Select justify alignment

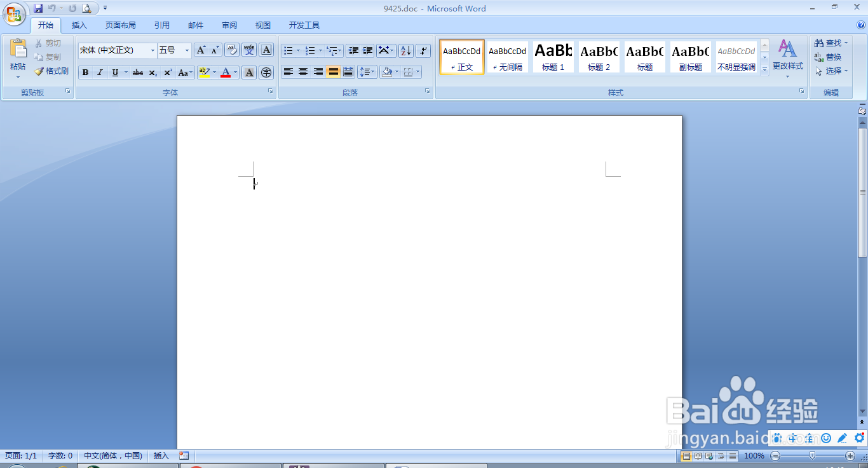click(333, 72)
